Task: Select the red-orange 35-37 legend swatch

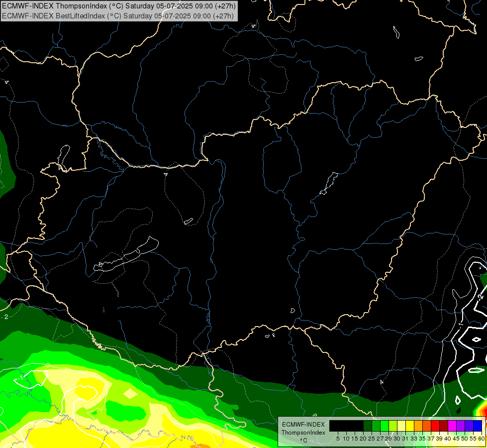Action: (427, 426)
